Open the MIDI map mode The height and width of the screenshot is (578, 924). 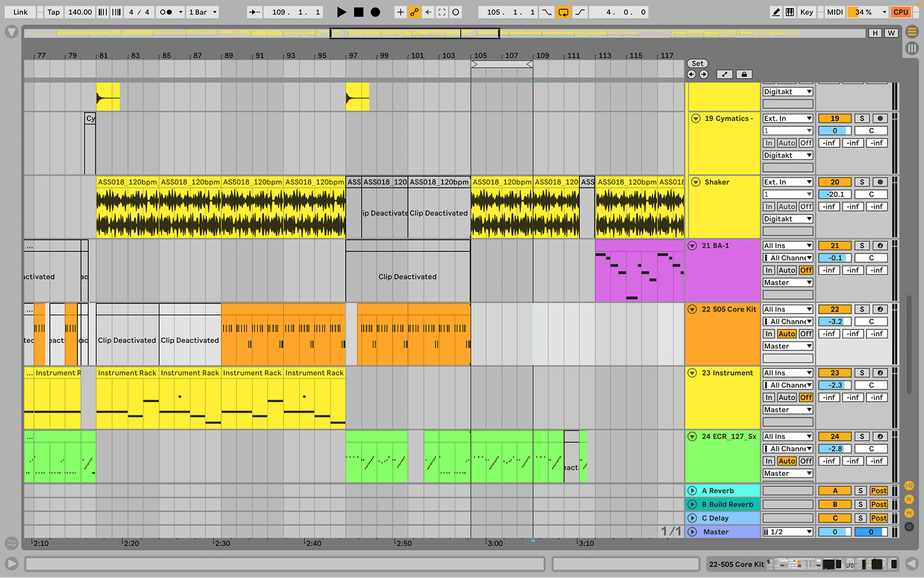(x=835, y=12)
